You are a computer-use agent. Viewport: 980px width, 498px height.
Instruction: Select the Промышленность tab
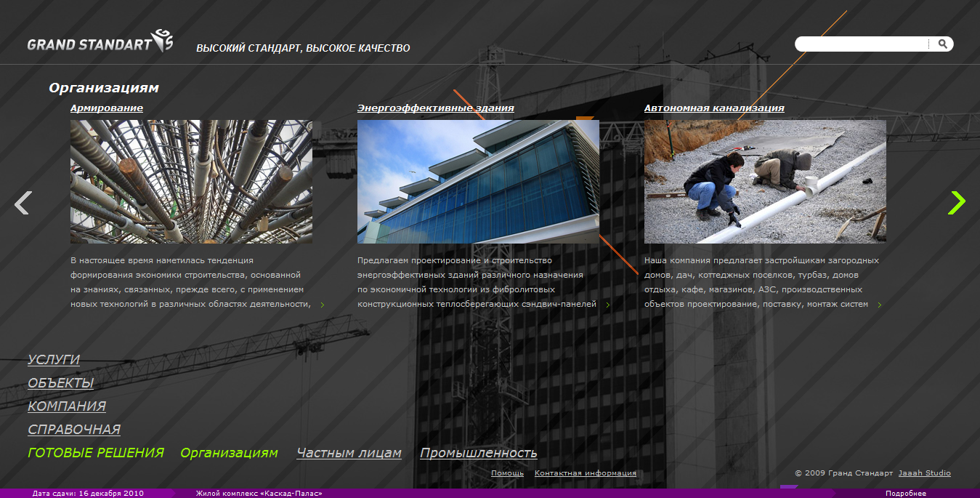478,453
